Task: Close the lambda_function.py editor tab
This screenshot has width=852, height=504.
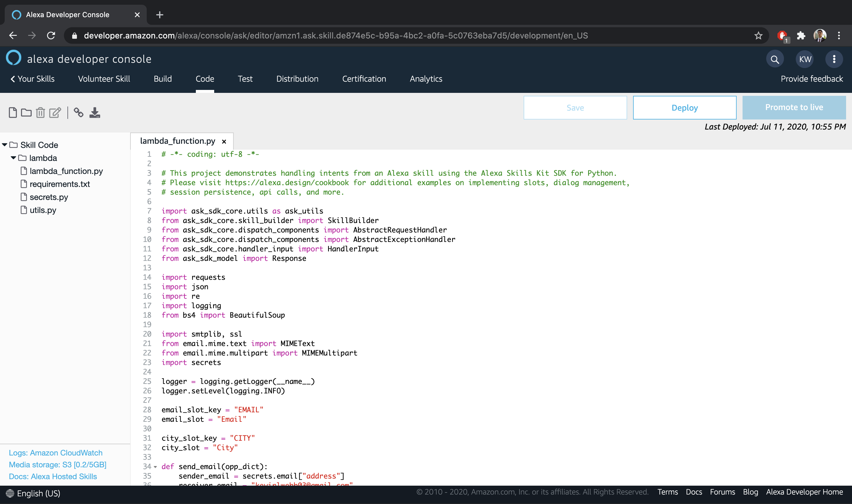Action: (x=224, y=142)
